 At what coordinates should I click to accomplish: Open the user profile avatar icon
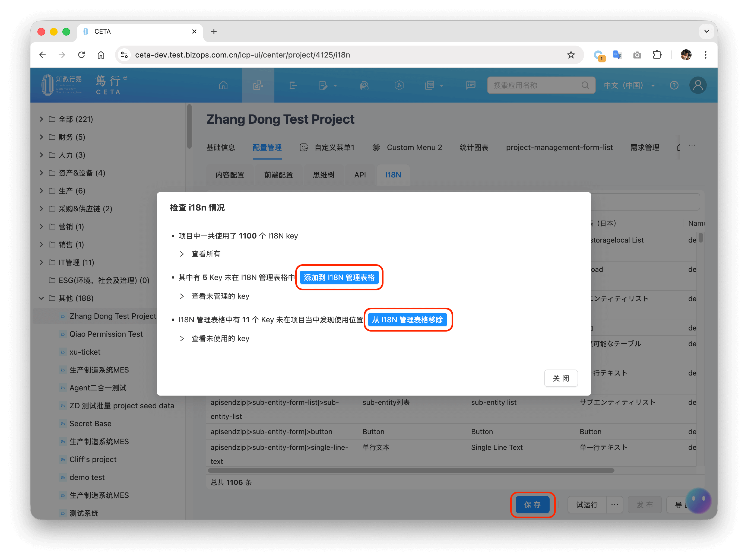click(x=698, y=85)
